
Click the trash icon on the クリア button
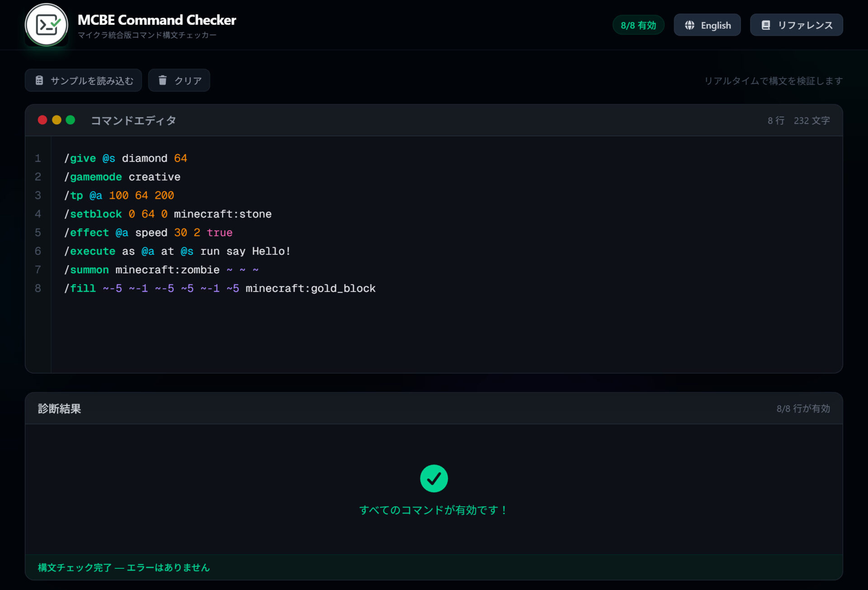click(162, 80)
